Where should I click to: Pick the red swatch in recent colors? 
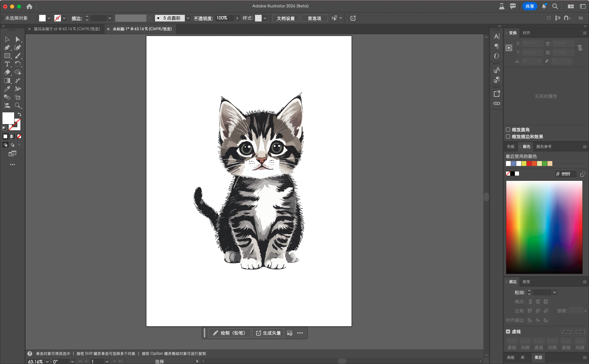[x=529, y=164]
